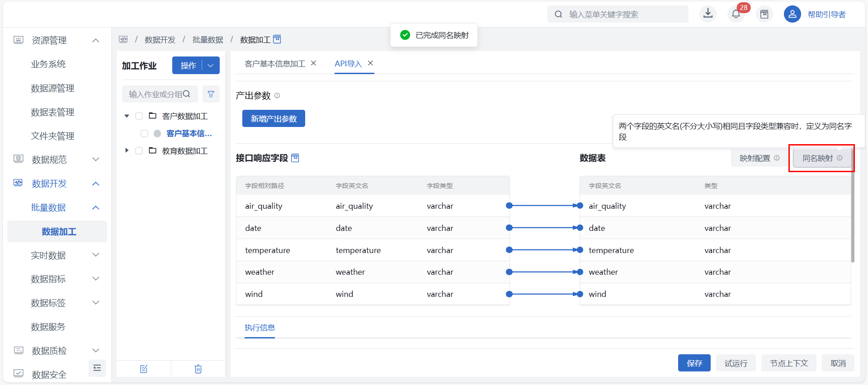Check the 客户数据加工 checkbox
868x385 pixels.
[x=139, y=116]
